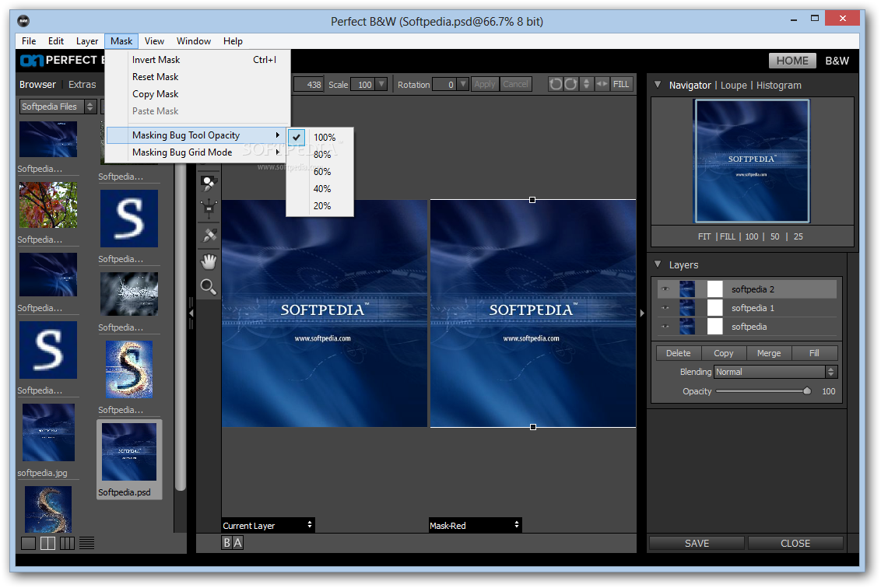Choose the checked 100% opacity option
Image resolution: width=881 pixels, height=588 pixels.
[x=320, y=137]
